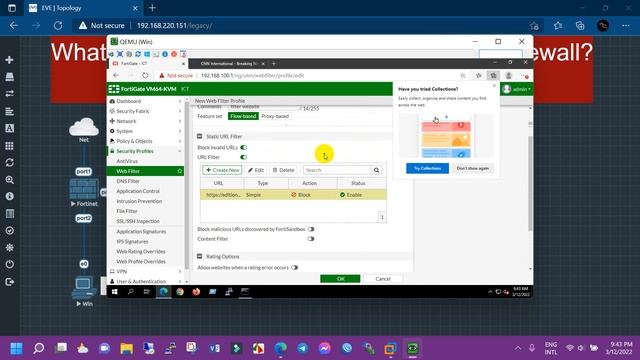Click the inner browser reload icon

click(145, 76)
